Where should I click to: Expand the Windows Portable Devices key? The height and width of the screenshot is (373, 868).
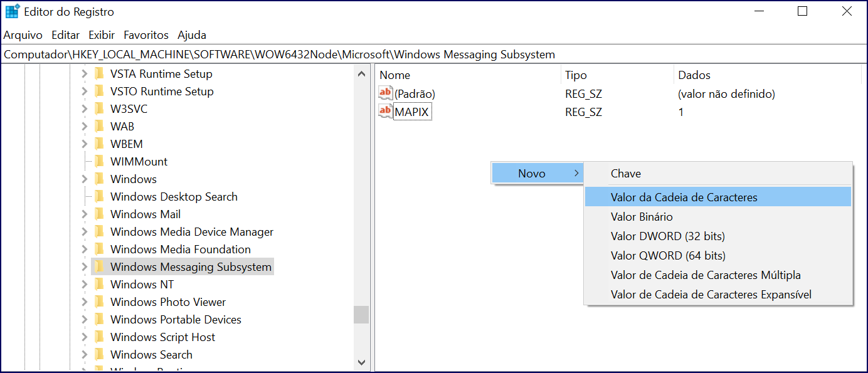click(x=85, y=320)
